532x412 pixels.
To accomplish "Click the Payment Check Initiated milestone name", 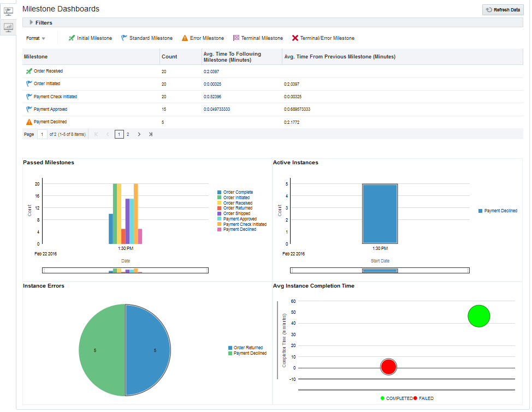I will click(55, 97).
